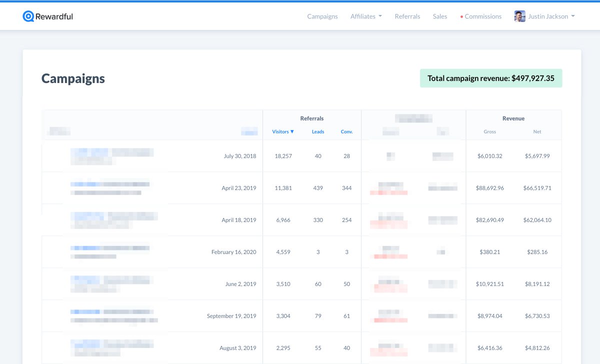Sort the table by Leads
The image size is (600, 364).
[318, 132]
